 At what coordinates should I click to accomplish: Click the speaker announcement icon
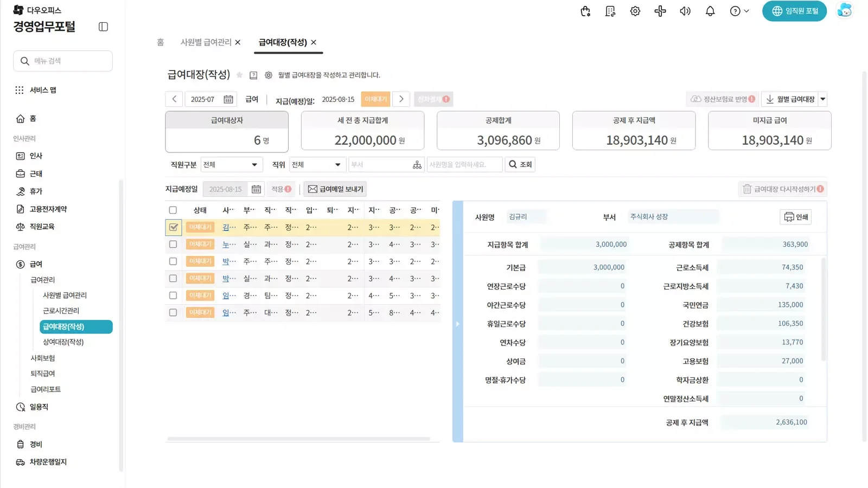(685, 11)
